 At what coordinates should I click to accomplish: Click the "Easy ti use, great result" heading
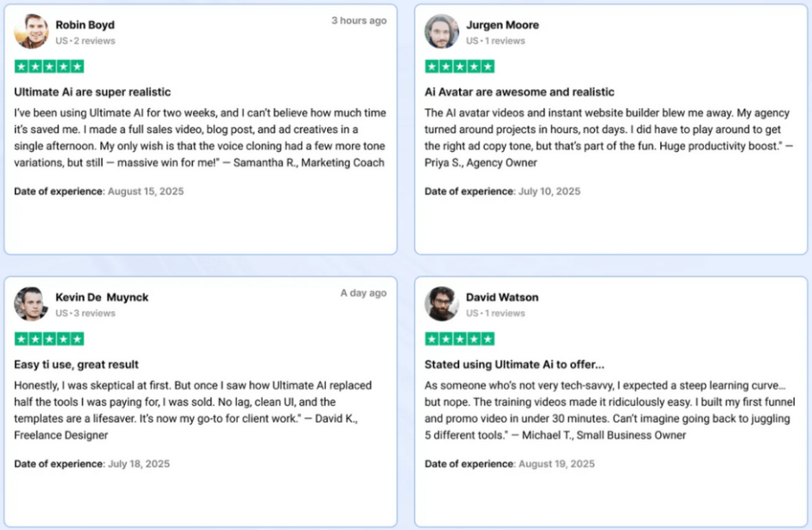click(x=76, y=365)
